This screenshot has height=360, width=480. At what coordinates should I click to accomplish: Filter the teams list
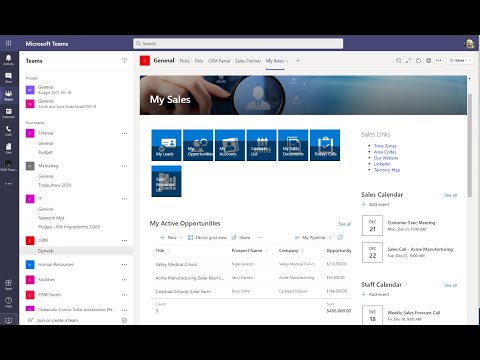[124, 61]
